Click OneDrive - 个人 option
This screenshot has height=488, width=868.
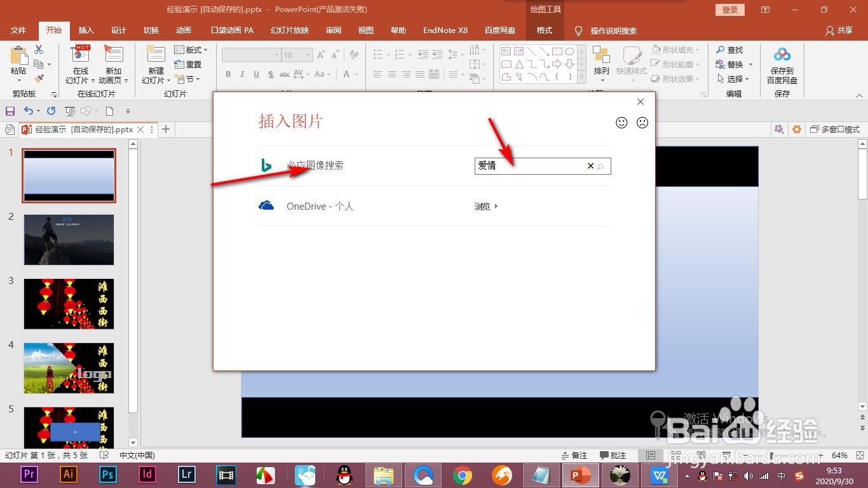pos(320,207)
